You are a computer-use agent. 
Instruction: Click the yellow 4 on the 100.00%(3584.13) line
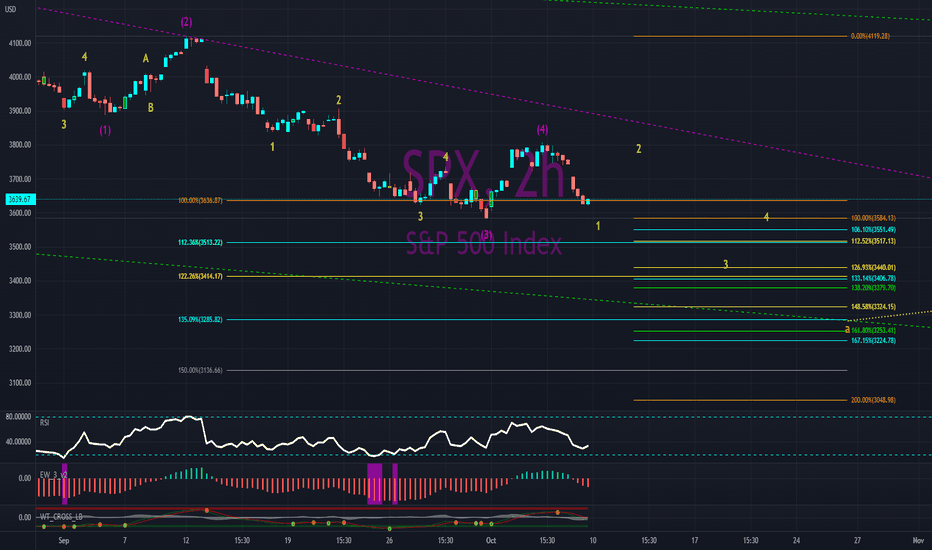coord(766,217)
